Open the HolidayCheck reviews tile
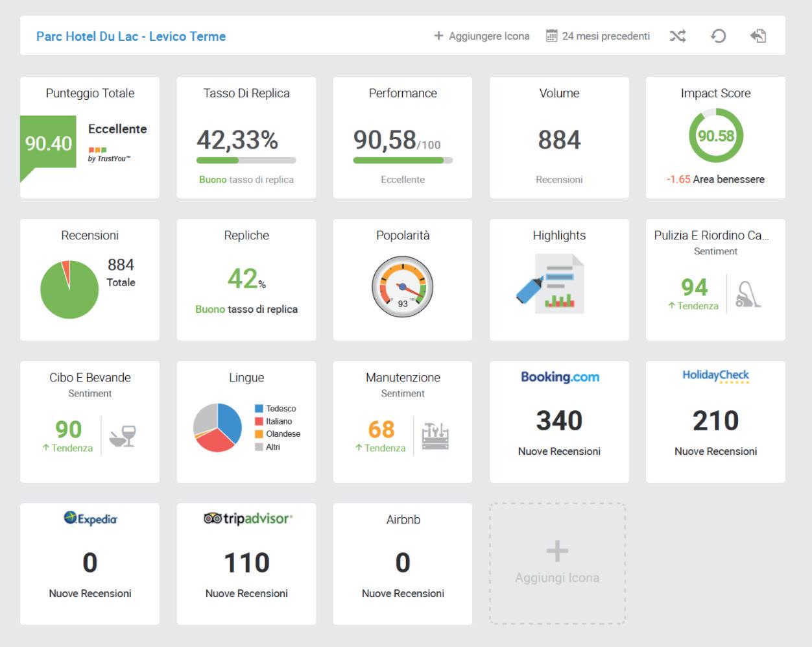 point(715,422)
